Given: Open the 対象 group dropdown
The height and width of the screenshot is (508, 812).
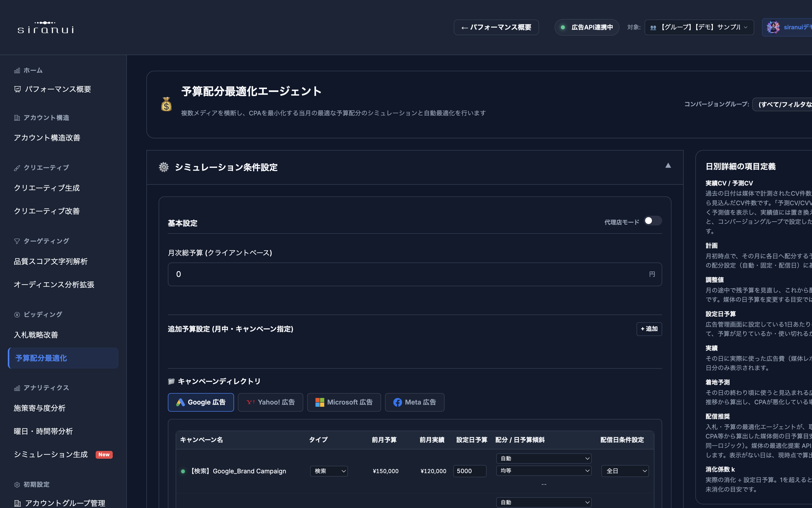Looking at the screenshot, I should click(x=699, y=27).
